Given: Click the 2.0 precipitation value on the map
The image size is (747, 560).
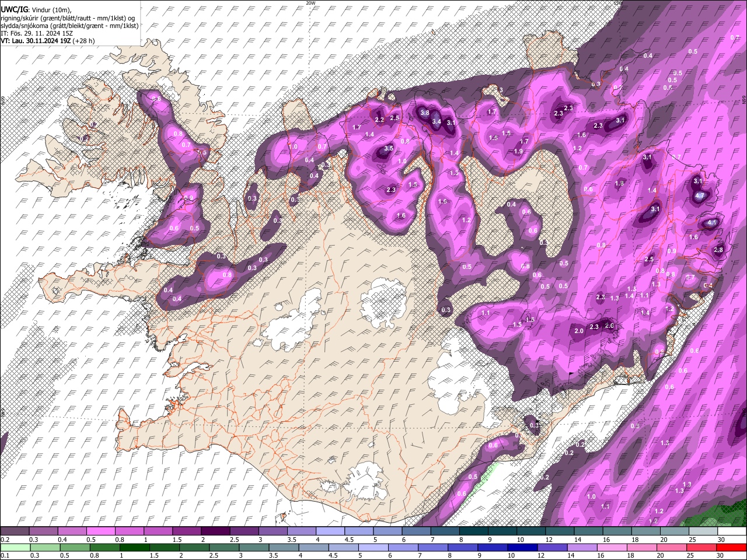Looking at the screenshot, I should pos(579,331).
